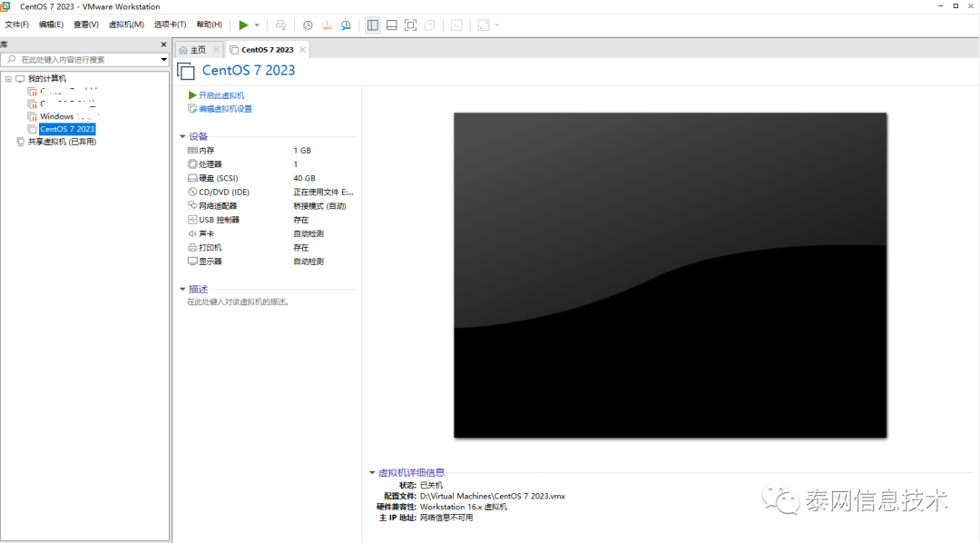The width and height of the screenshot is (980, 543).
Task: Click the library search input field
Action: click(84, 59)
